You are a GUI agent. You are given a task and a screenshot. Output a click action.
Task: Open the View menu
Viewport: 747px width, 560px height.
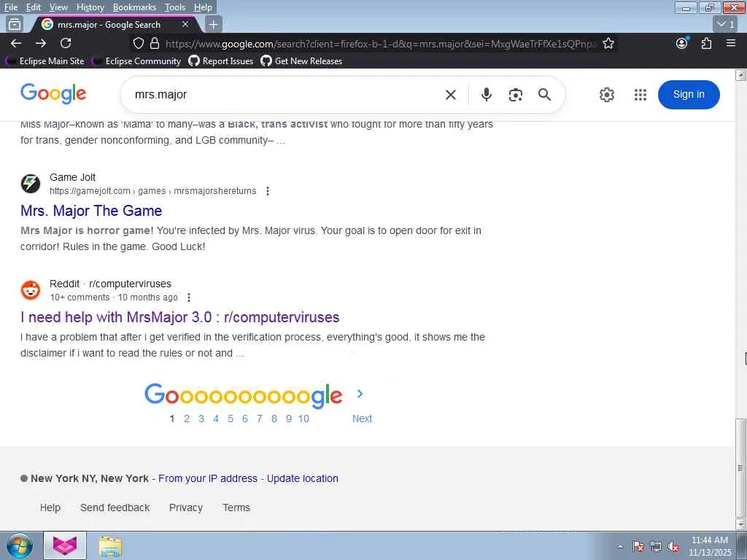coord(58,7)
